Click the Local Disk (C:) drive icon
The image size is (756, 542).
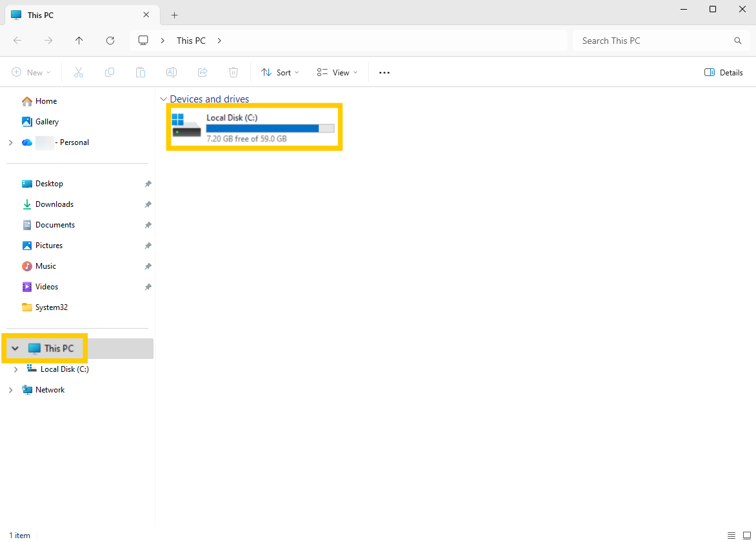point(186,126)
